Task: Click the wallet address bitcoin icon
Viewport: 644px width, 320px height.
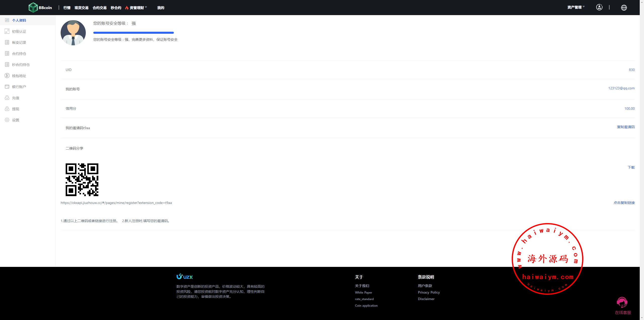Action: [x=7, y=76]
